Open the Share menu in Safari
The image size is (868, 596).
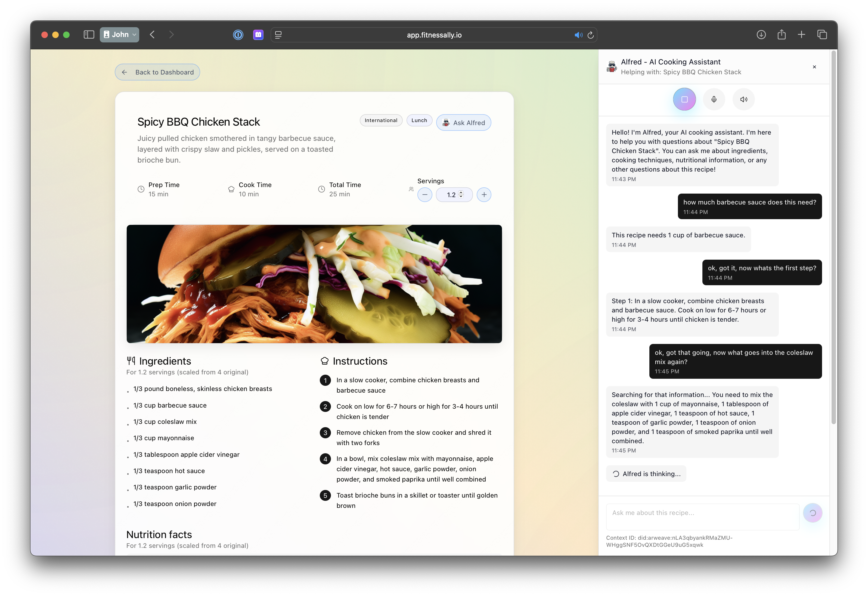tap(781, 35)
